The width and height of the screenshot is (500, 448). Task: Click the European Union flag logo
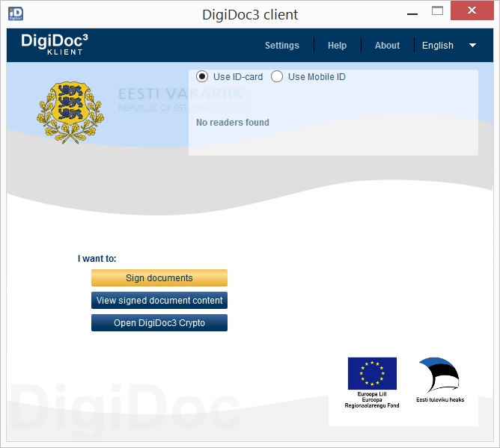tap(372, 373)
